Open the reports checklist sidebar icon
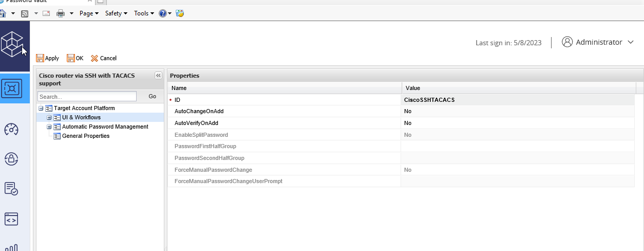 pyautogui.click(x=11, y=189)
